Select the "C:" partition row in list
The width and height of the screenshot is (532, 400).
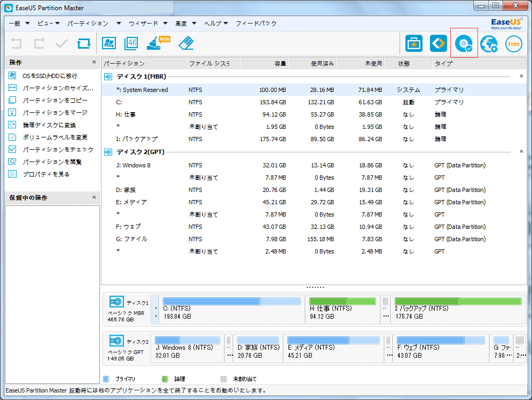[314, 102]
